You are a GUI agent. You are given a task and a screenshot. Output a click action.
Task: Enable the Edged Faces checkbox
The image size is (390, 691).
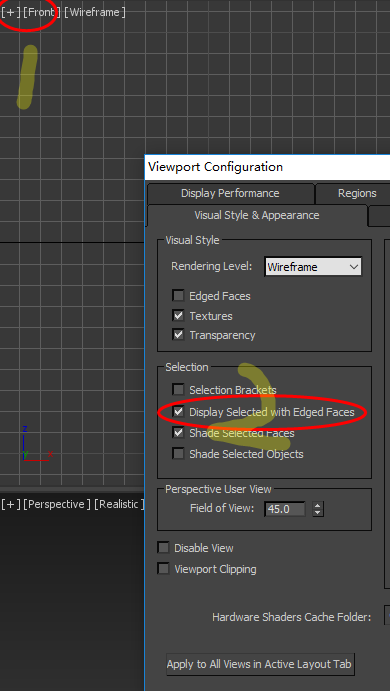point(178,295)
